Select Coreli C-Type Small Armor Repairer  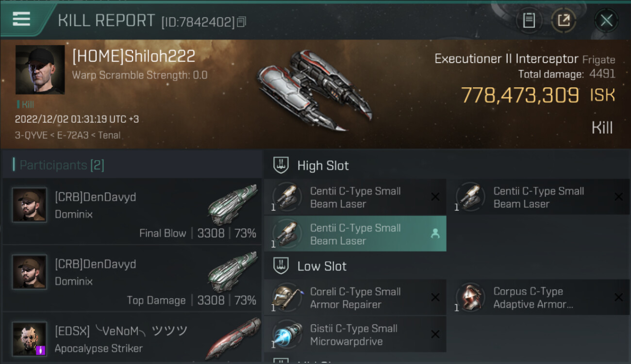click(x=355, y=298)
